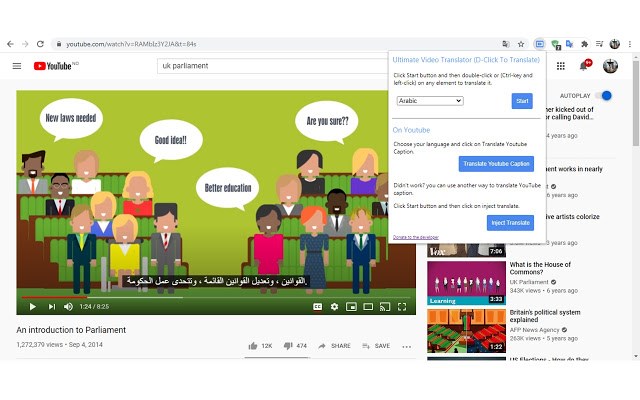Viewport: 640px width, 400px height.
Task: Click the address bar URL
Action: (x=131, y=44)
